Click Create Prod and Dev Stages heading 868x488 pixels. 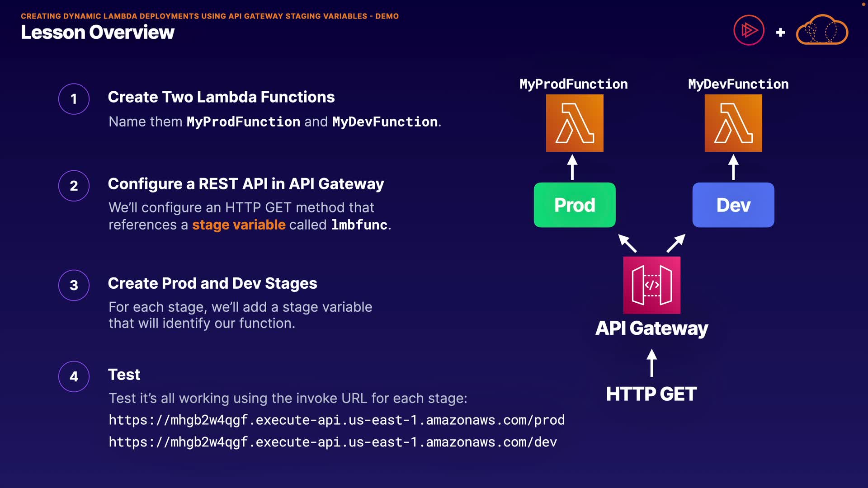pos(212,283)
